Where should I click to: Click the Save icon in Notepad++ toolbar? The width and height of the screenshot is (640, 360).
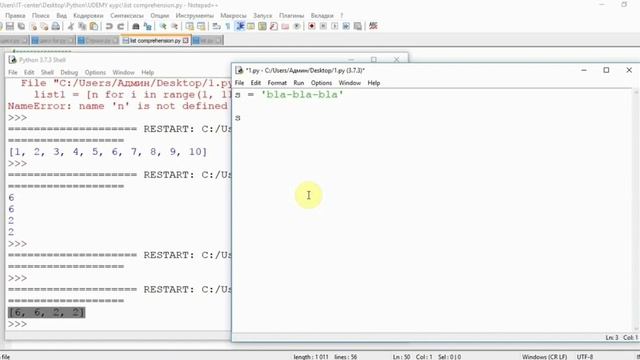tap(10, 26)
